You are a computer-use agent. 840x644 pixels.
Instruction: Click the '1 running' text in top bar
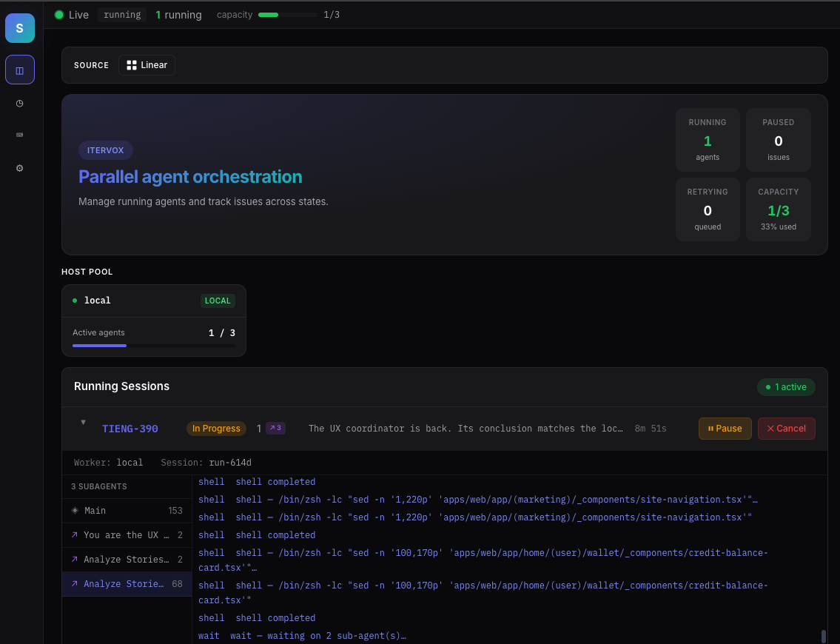click(178, 15)
